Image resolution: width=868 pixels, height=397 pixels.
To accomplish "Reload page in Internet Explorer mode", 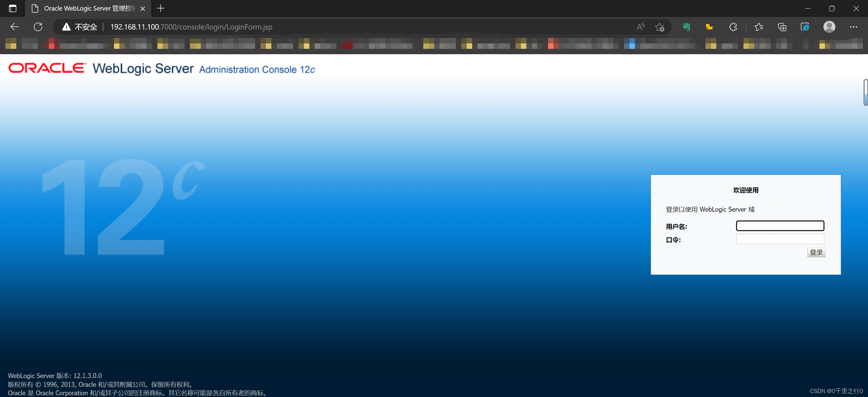I will 805,27.
